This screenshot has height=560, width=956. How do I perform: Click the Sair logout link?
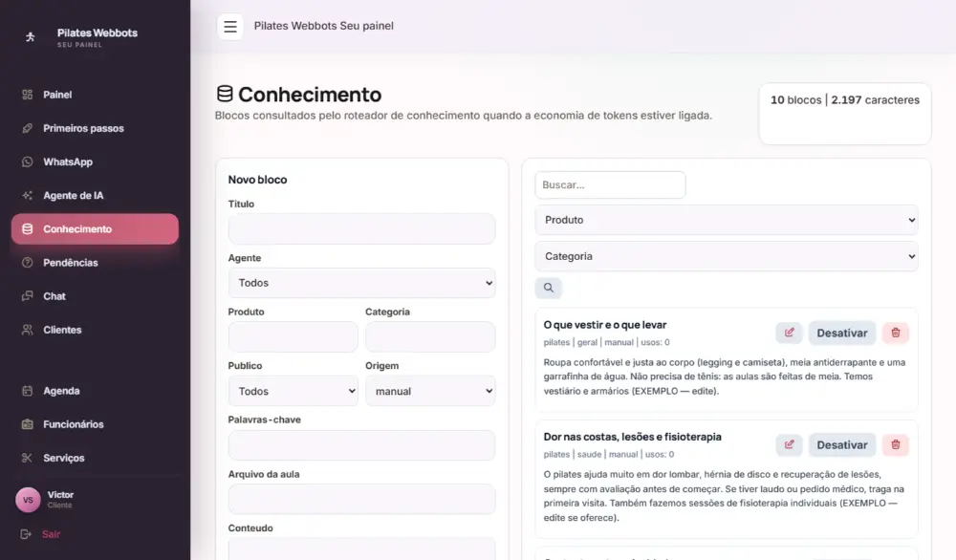pyautogui.click(x=51, y=534)
